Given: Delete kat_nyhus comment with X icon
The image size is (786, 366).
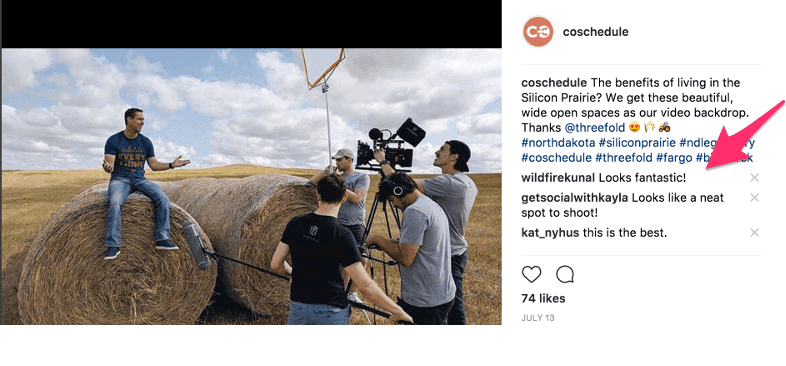Looking at the screenshot, I should pos(754,233).
